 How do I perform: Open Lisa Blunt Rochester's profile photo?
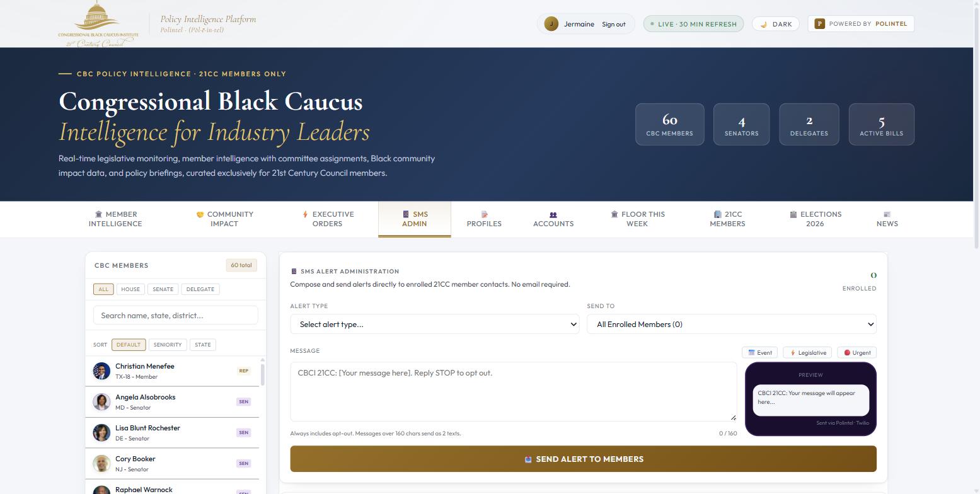pyautogui.click(x=101, y=433)
